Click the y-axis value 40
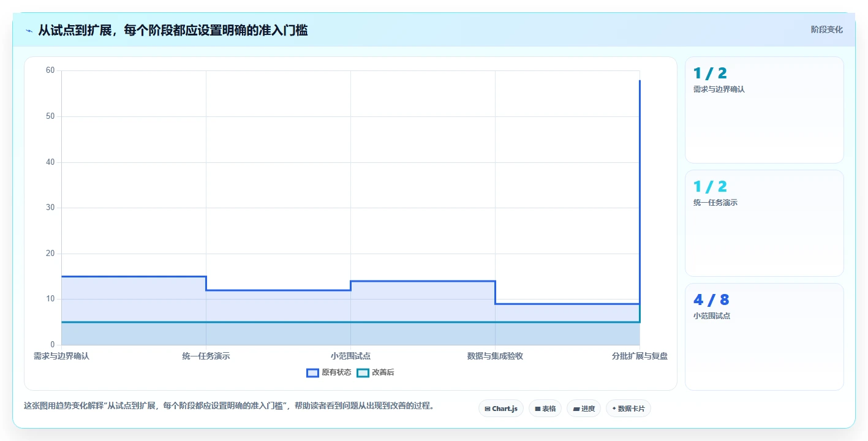Image resolution: width=868 pixels, height=441 pixels. coord(50,162)
